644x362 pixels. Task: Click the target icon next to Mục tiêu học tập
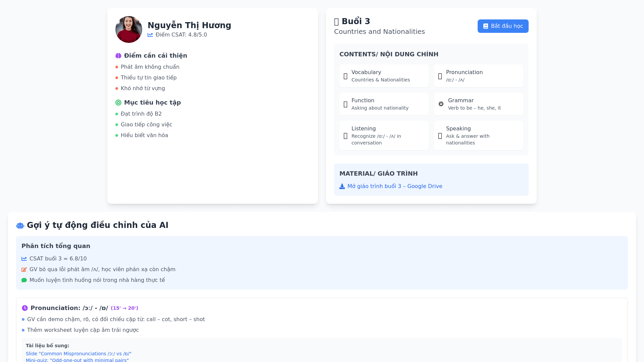click(x=118, y=103)
